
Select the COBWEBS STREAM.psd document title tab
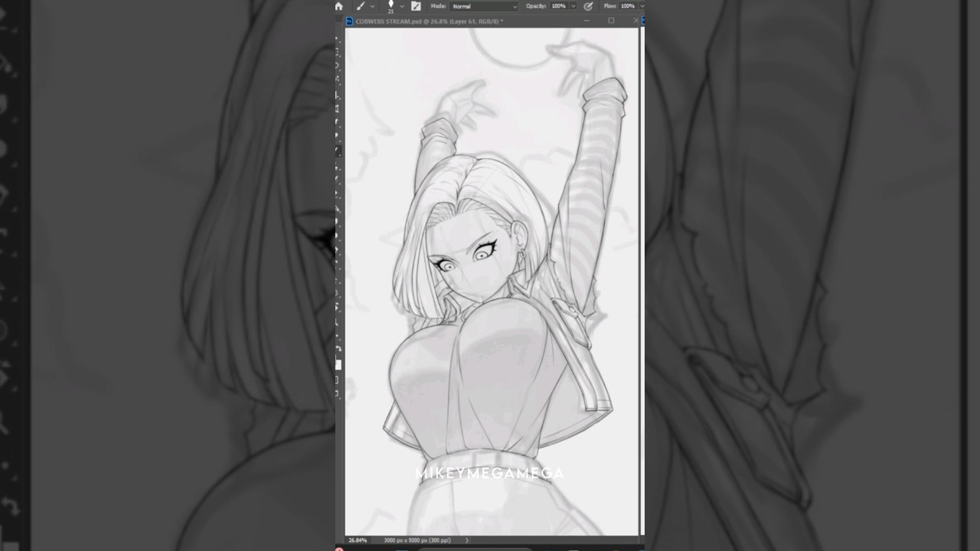[430, 21]
